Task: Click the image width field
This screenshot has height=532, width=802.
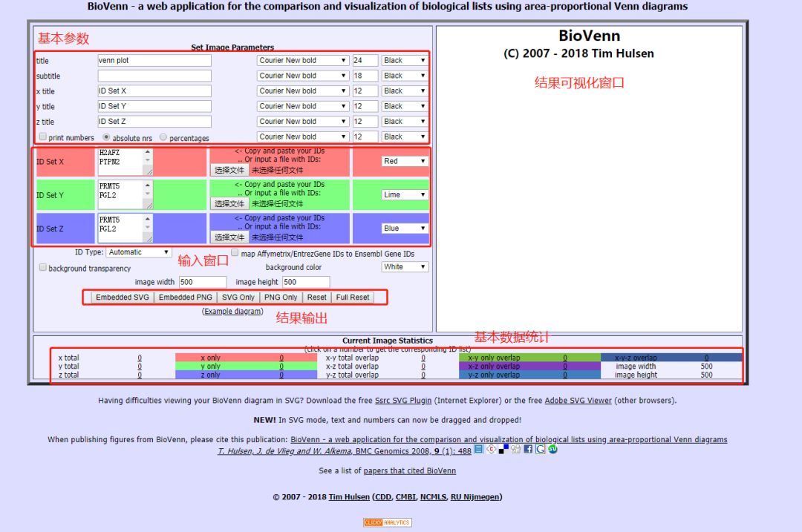Action: [x=203, y=282]
